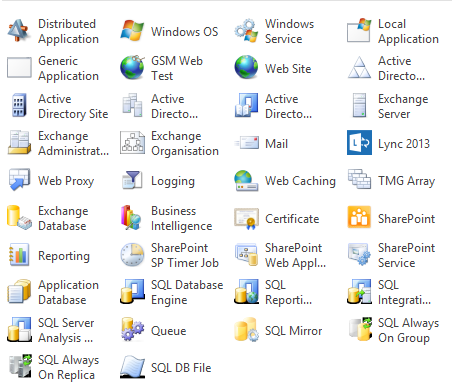Choose the 'SQL Integrati...' label
This screenshot has width=452, height=389.
pos(404,292)
